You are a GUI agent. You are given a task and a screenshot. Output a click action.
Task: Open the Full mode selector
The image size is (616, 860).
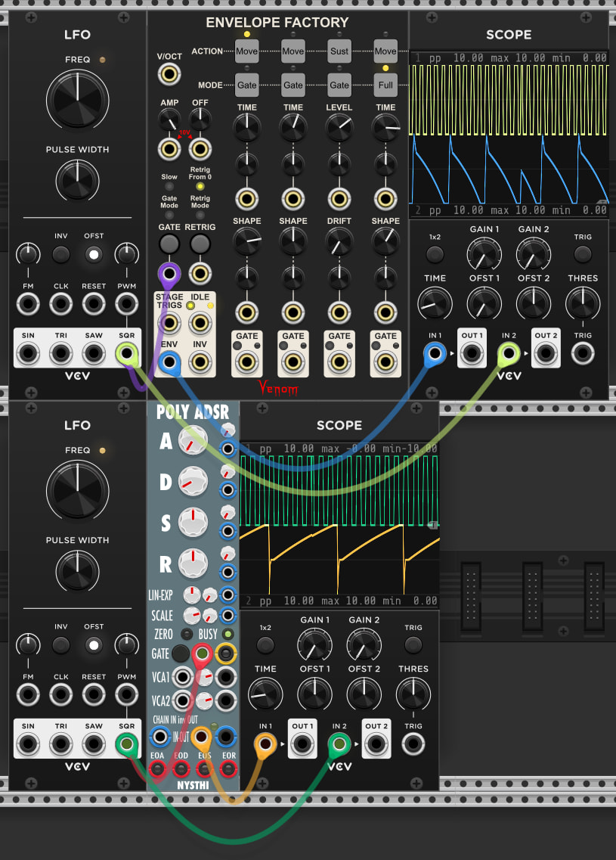click(x=385, y=85)
